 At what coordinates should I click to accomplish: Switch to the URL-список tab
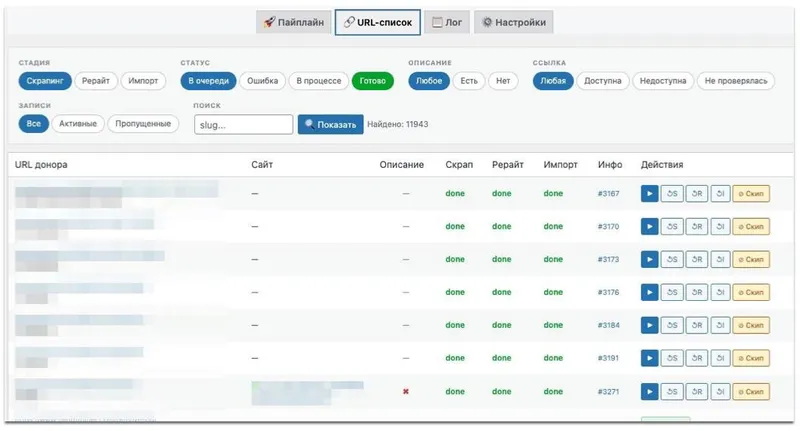[x=378, y=22]
